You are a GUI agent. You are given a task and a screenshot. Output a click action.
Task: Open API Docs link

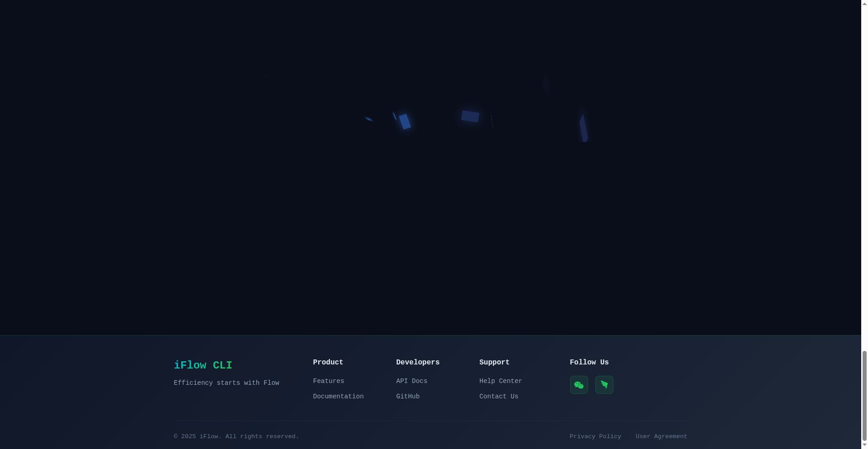pyautogui.click(x=411, y=381)
